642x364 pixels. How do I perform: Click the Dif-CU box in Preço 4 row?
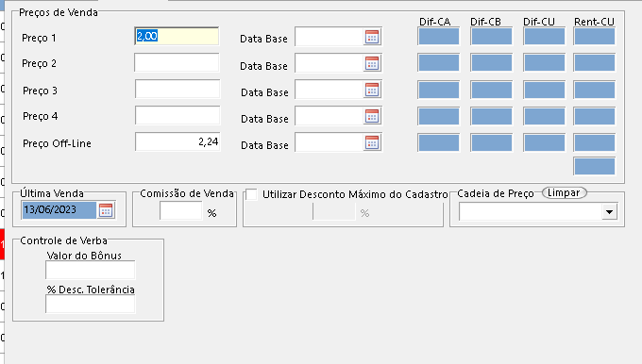(x=544, y=117)
